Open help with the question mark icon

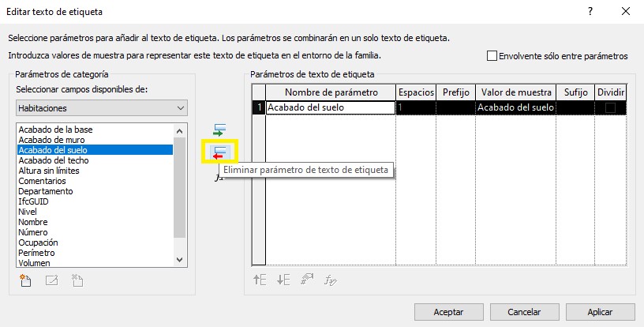[590, 12]
